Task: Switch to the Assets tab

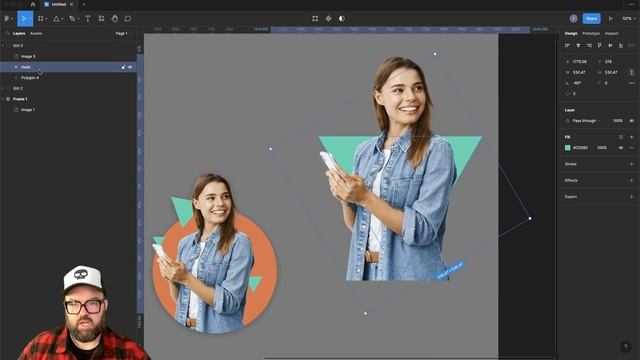Action: [36, 33]
